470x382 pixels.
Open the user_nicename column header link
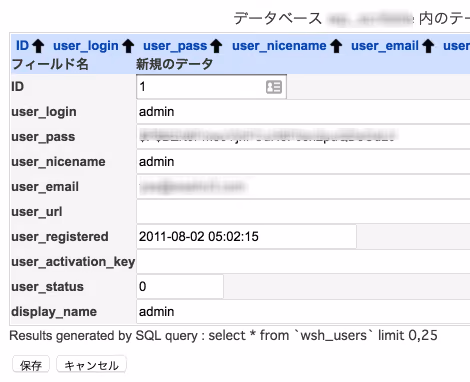coord(279,46)
